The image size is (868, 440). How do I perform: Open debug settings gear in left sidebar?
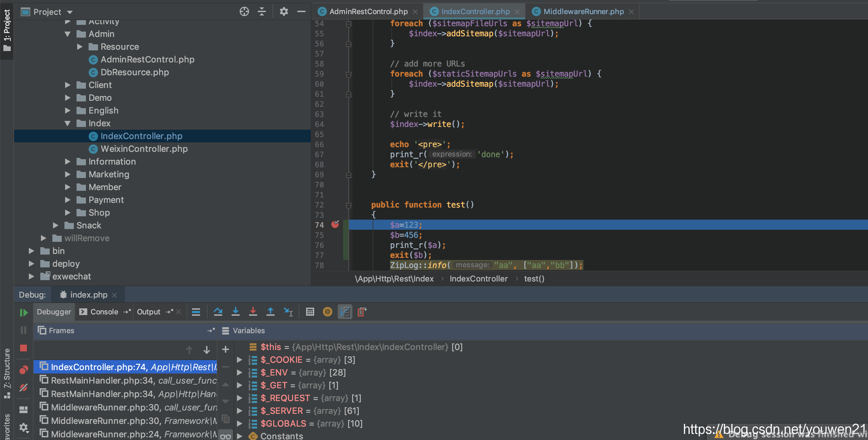23,428
